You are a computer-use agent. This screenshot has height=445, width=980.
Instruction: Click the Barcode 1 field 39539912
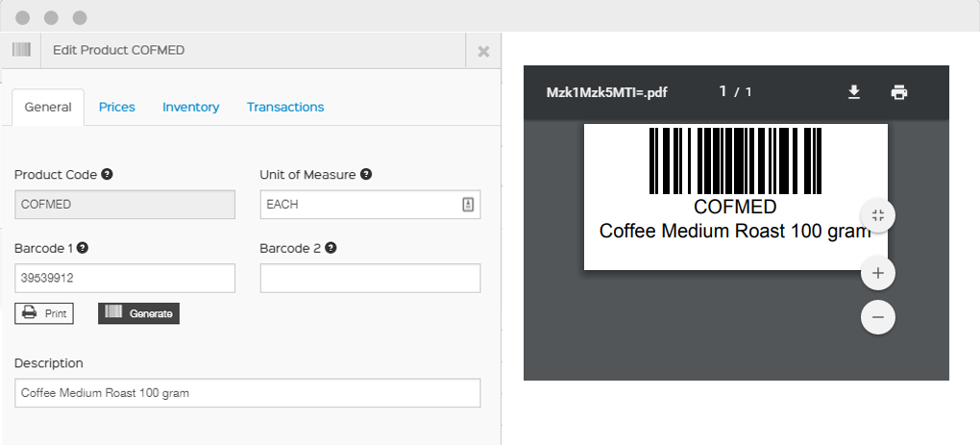[125, 278]
